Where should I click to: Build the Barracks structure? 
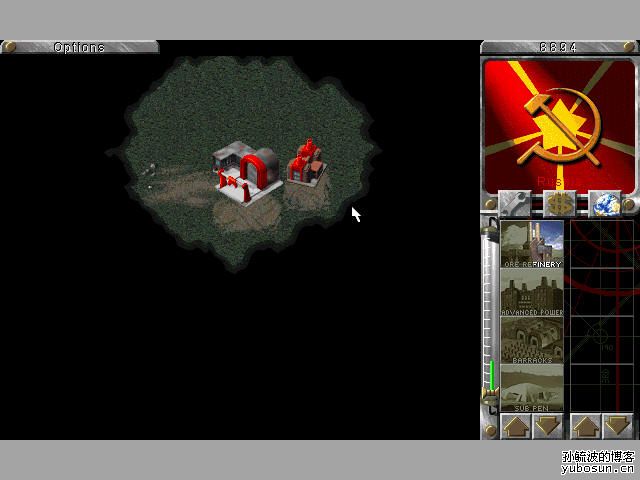(532, 340)
